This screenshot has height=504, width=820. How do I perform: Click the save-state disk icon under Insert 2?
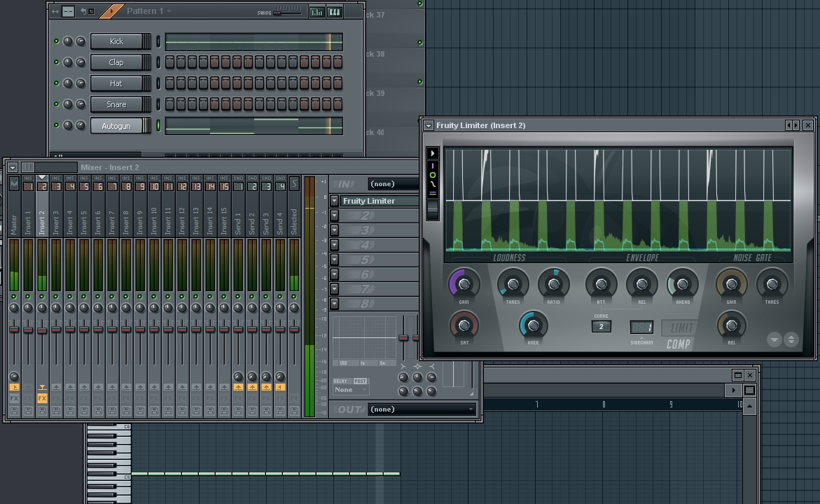tap(42, 411)
